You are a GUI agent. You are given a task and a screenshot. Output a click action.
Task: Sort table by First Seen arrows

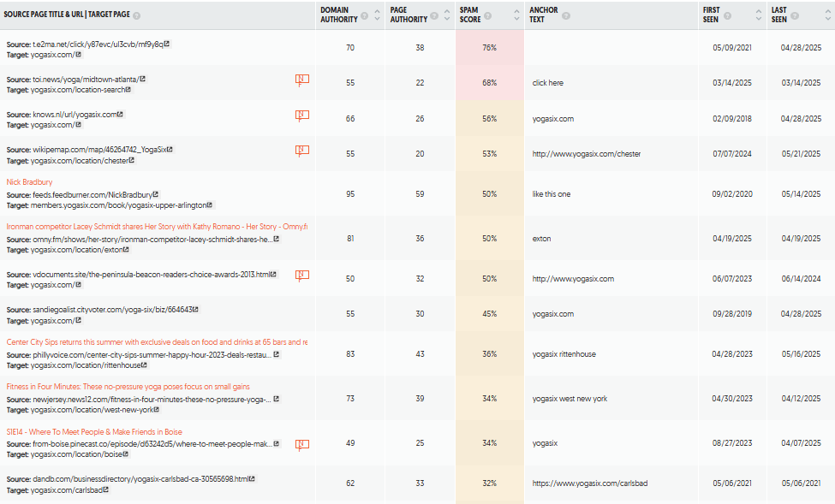tap(759, 15)
